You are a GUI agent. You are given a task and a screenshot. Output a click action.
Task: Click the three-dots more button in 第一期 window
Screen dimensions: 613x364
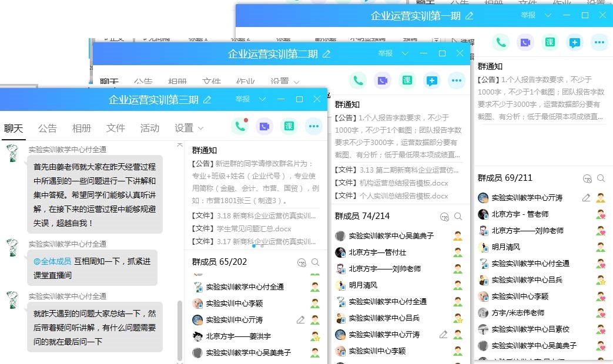(x=599, y=42)
